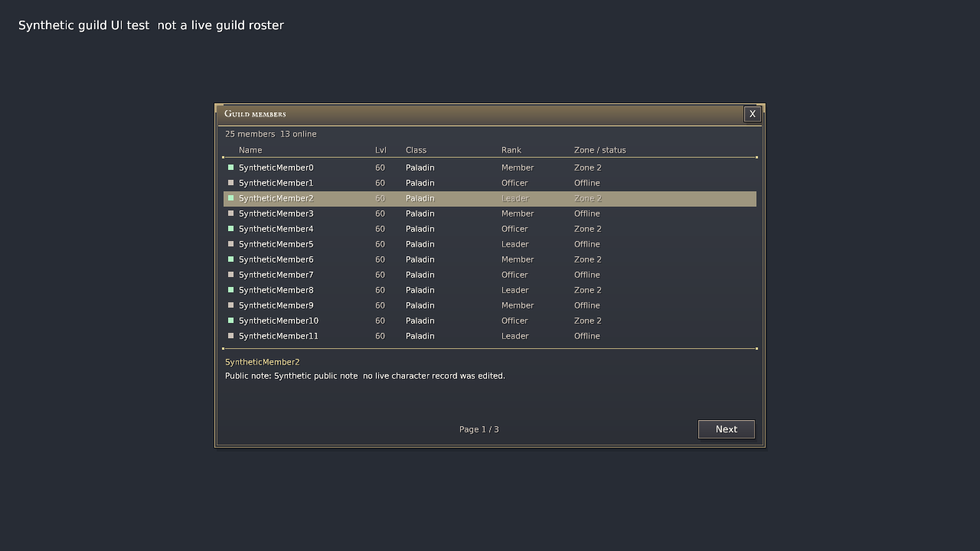Click level 60 in SyntheticMember3 row
The height and width of the screenshot is (551, 980).
pos(381,214)
